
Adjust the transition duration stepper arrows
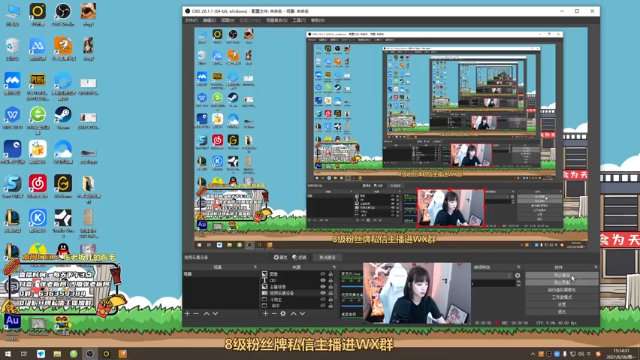pos(518,283)
